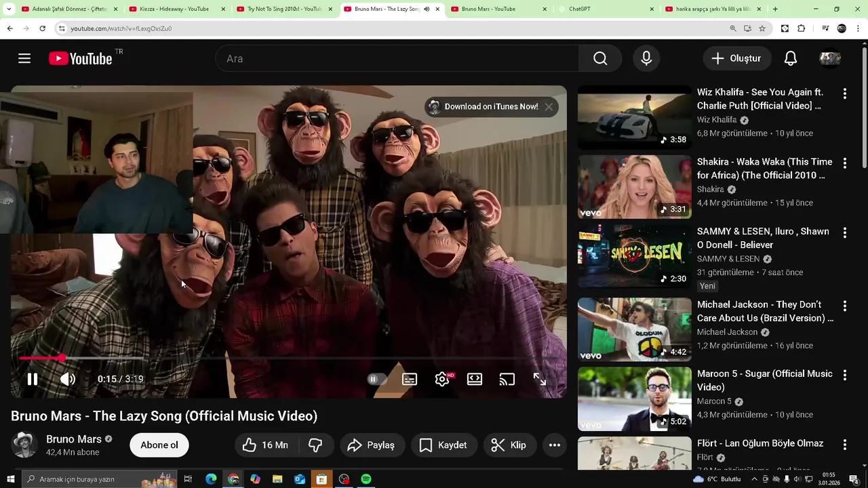Open the browser extensions puzzle icon
This screenshot has width=868, height=488.
[x=801, y=28]
